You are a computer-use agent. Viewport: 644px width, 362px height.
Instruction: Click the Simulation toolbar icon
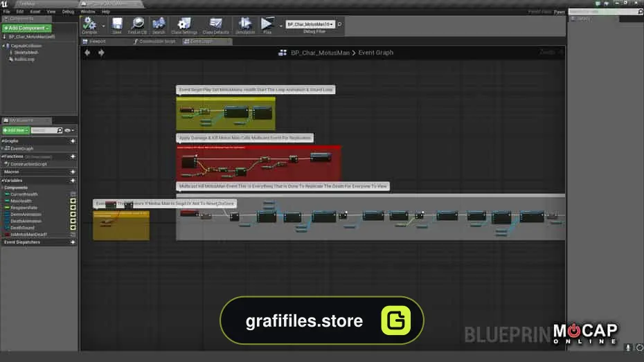(x=245, y=26)
